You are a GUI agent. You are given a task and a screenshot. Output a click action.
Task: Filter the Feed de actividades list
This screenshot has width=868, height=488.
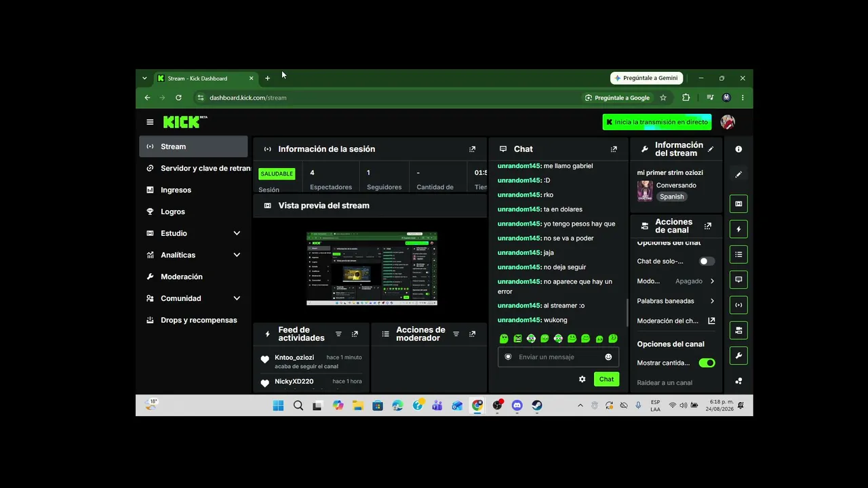point(338,334)
